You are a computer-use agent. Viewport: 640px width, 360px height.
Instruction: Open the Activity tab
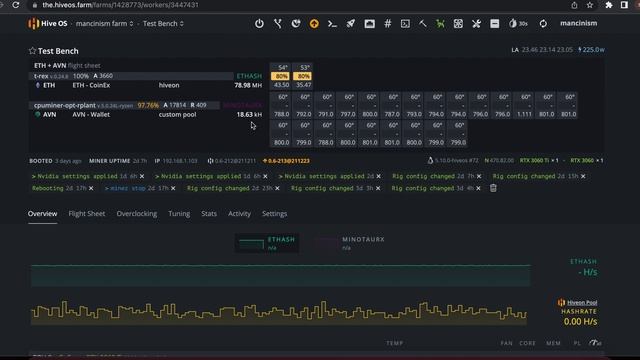[x=239, y=213]
